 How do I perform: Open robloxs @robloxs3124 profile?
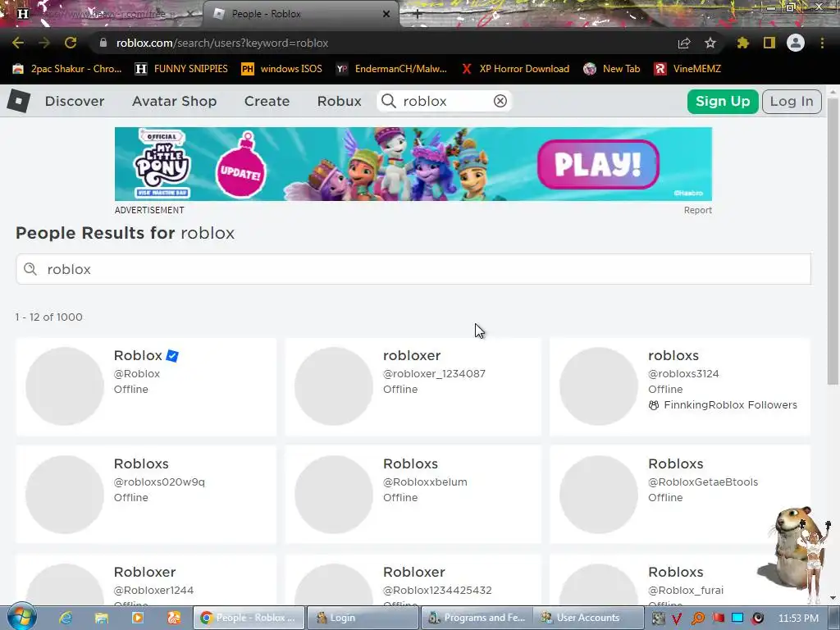click(x=680, y=387)
